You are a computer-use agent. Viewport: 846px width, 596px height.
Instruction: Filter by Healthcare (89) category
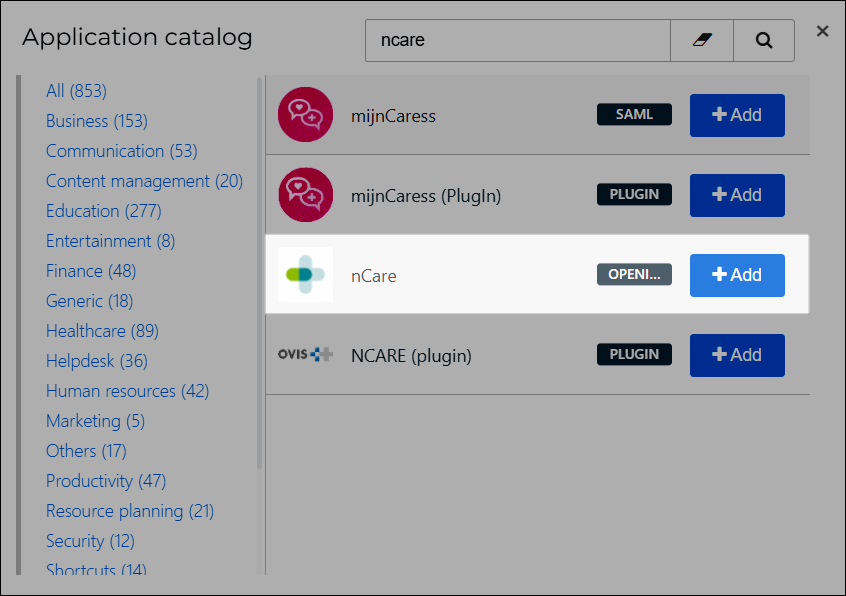point(102,331)
